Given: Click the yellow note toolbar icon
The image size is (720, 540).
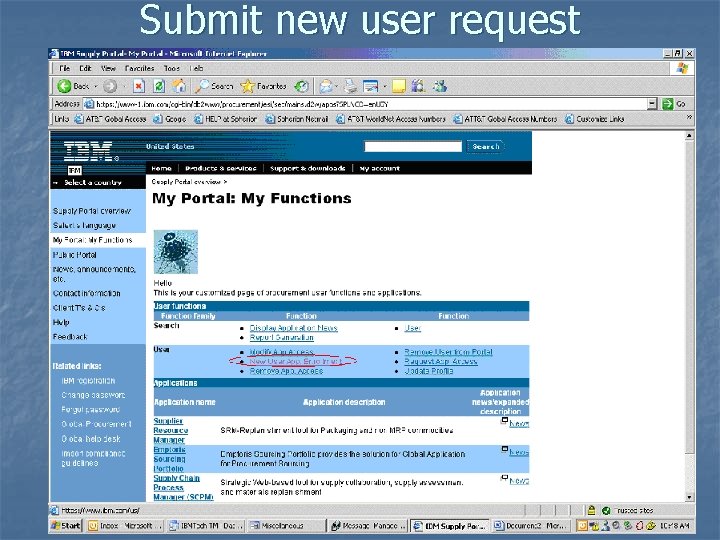Looking at the screenshot, I should [x=399, y=86].
